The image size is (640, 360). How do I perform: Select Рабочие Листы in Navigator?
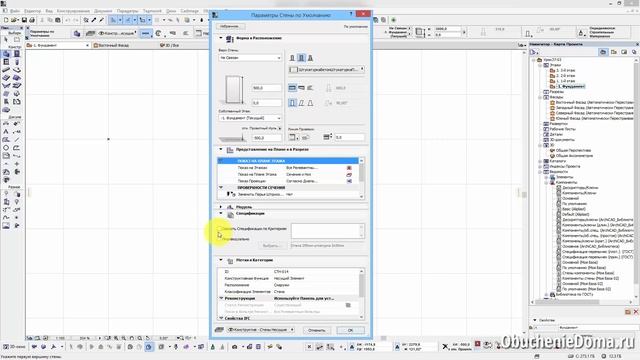pyautogui.click(x=563, y=129)
